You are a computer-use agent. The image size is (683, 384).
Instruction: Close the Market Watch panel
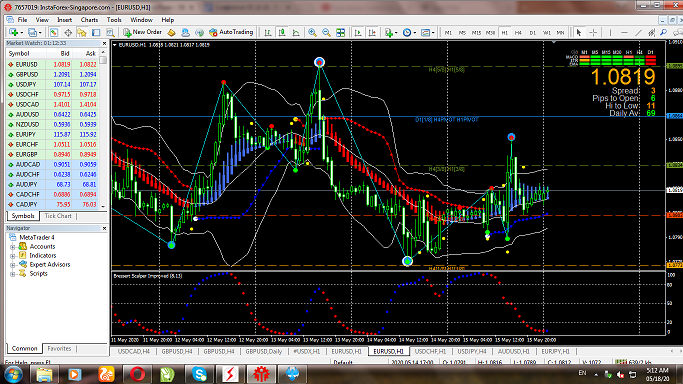click(x=104, y=44)
